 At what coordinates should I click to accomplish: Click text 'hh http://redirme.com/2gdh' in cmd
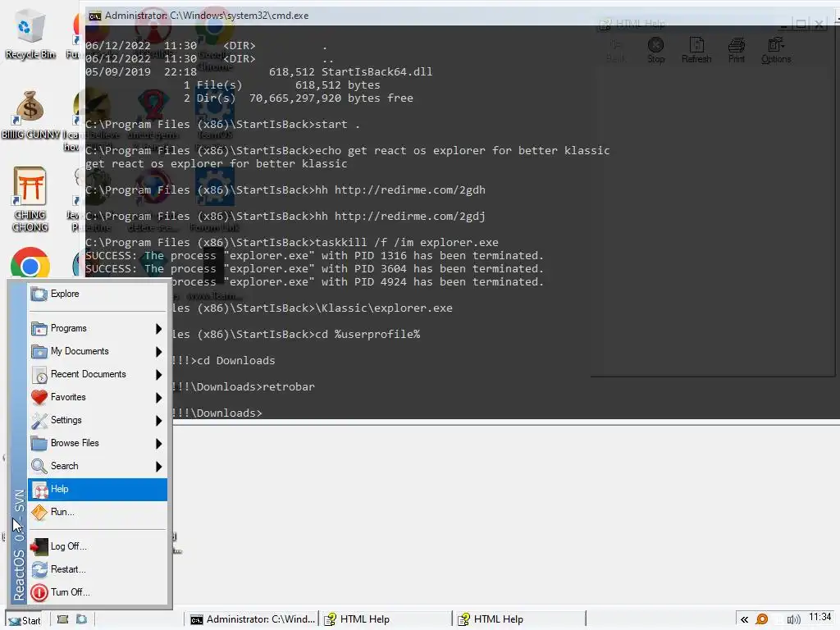tap(400, 190)
